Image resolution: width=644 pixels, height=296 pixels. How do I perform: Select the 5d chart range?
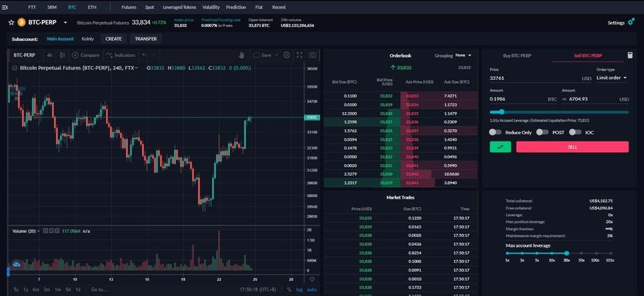coord(68,289)
